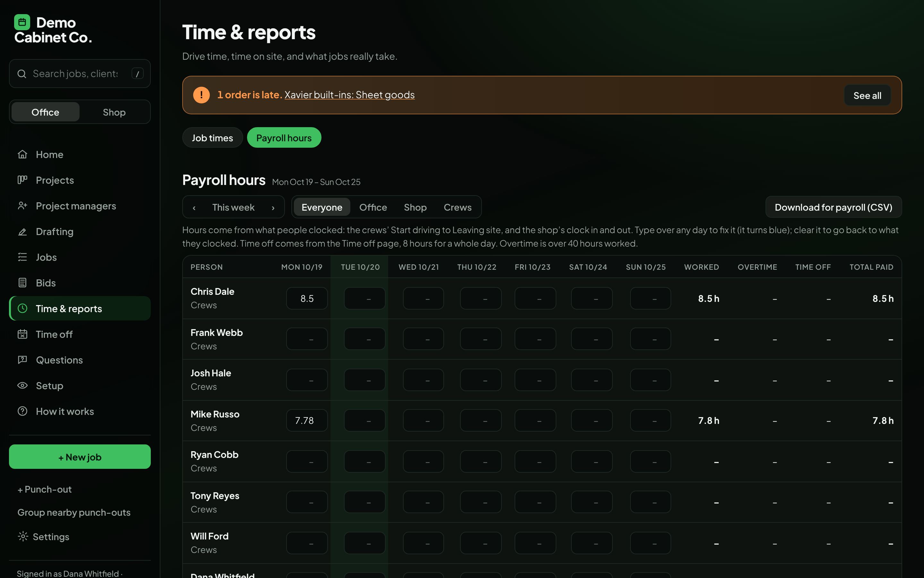This screenshot has height=578, width=924.
Task: Click the Search jobs, clients field
Action: click(x=80, y=74)
